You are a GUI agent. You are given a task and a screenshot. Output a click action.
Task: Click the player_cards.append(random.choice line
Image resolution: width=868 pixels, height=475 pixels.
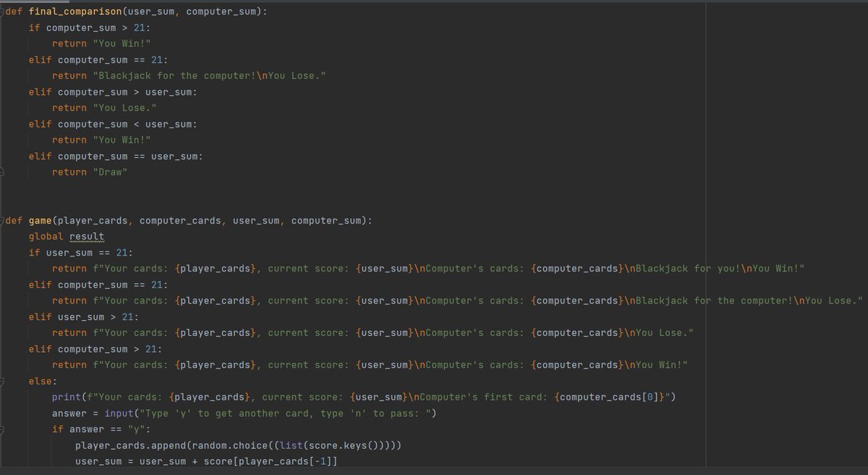tap(239, 445)
